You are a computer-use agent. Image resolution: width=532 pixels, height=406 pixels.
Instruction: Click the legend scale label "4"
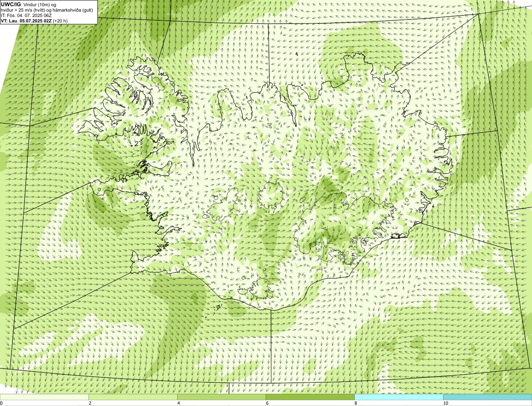[x=178, y=403]
